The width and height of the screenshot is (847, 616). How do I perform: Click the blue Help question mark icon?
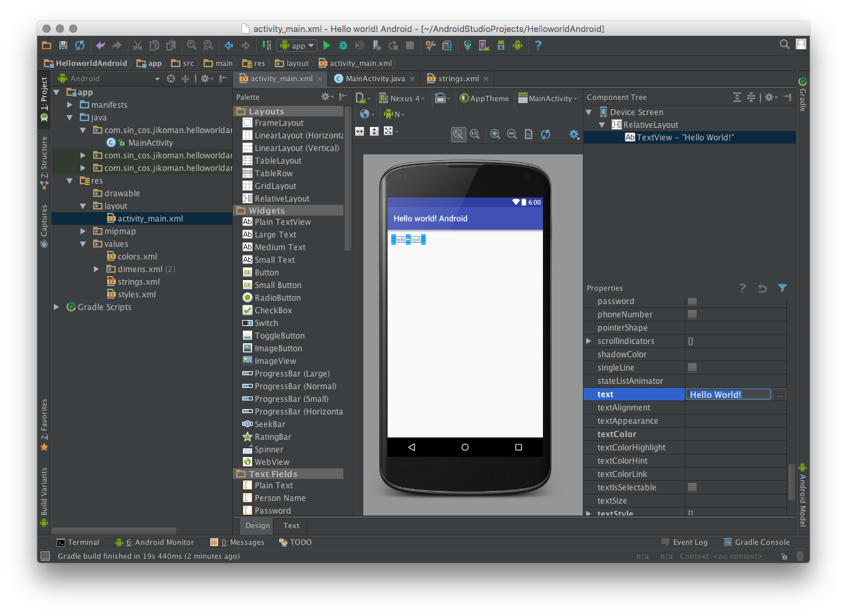point(538,45)
